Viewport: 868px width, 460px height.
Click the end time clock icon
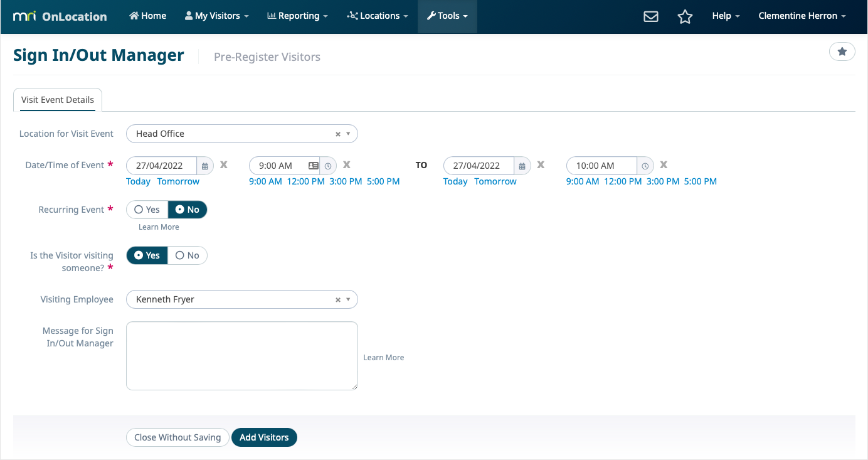tap(645, 166)
